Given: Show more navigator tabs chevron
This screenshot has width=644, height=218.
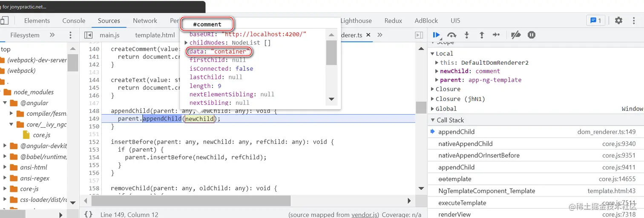Looking at the screenshot, I should click(52, 35).
